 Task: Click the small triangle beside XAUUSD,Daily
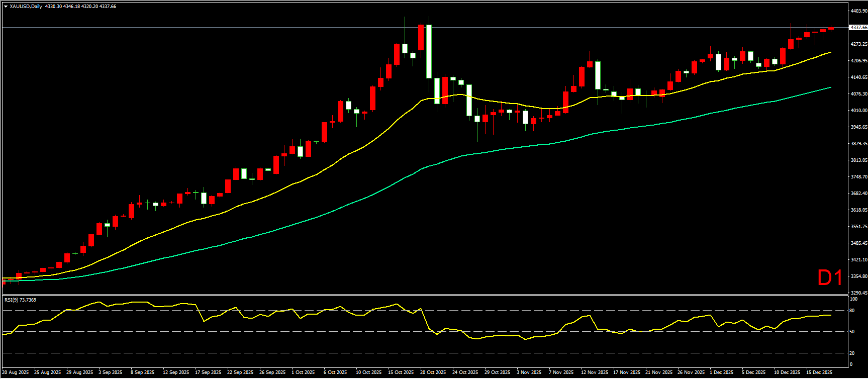tap(6, 7)
